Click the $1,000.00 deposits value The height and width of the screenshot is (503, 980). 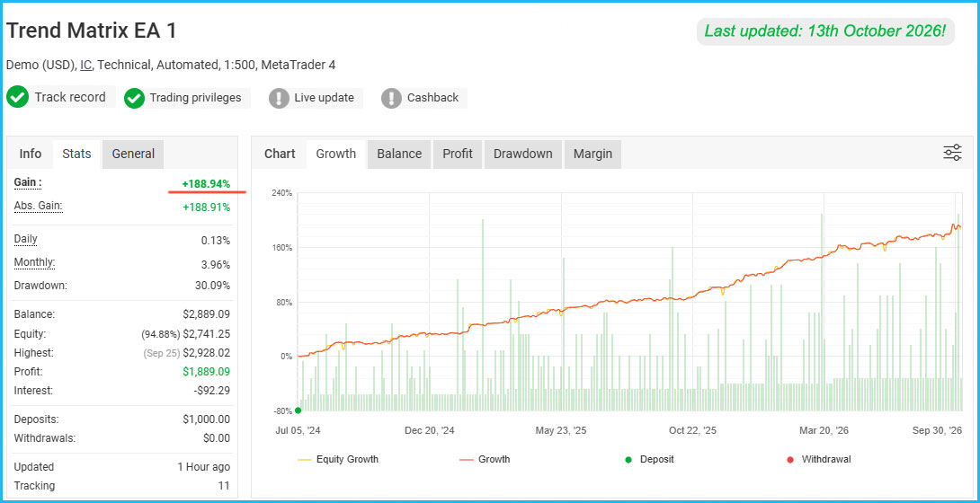click(206, 419)
